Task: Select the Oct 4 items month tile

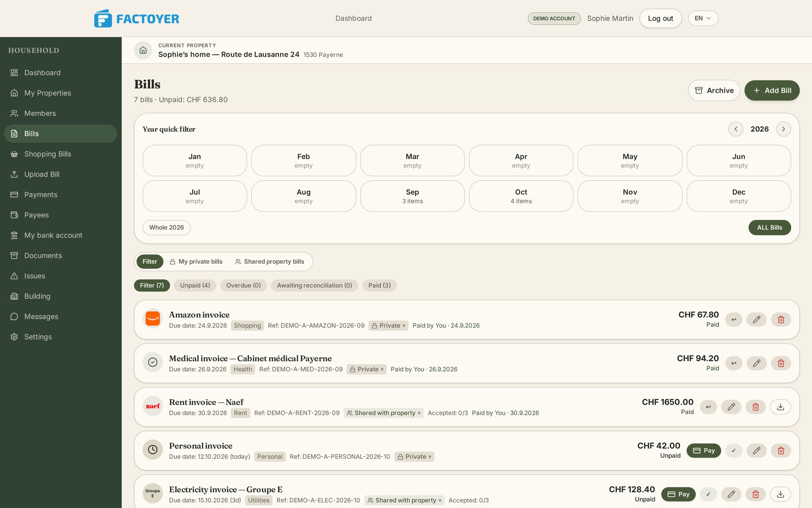Action: (521, 196)
